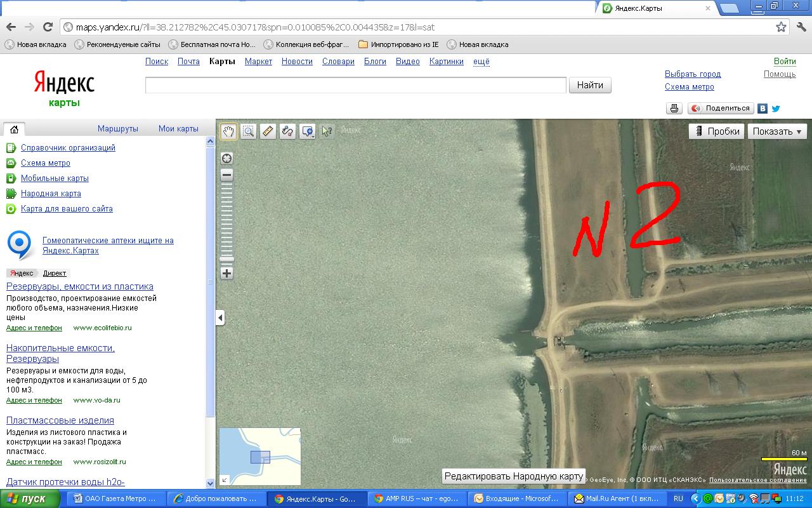Share the map on Twitter
This screenshot has height=508, width=812.
pyautogui.click(x=775, y=109)
